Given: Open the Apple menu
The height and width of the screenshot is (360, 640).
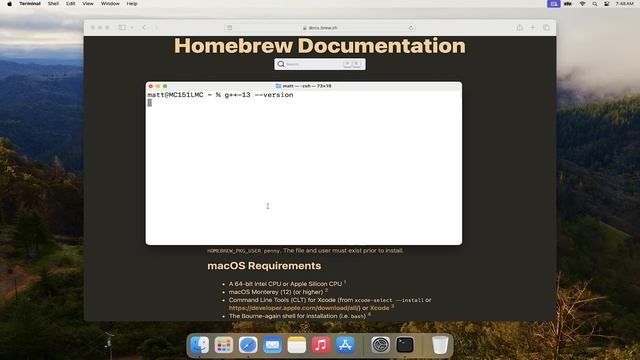Looking at the screenshot, I should tap(9, 4).
